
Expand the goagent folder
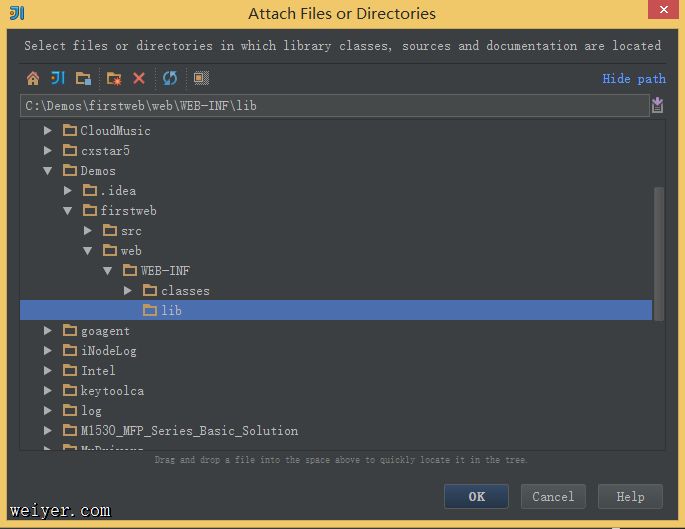(x=48, y=331)
